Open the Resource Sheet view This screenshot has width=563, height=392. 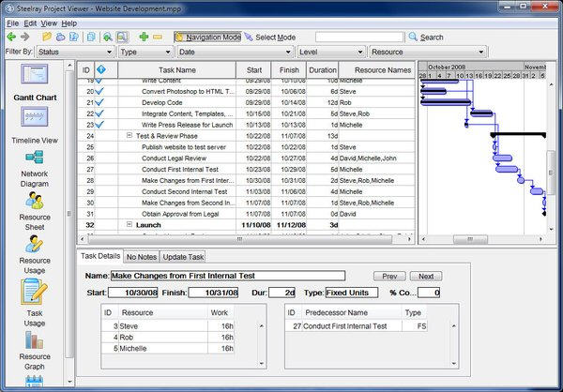[x=35, y=202]
